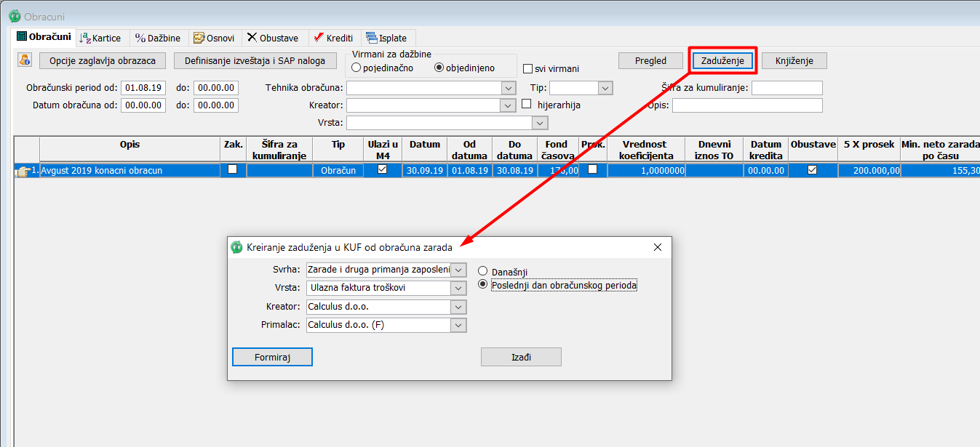Choose the objedinjeno radio option

(439, 68)
